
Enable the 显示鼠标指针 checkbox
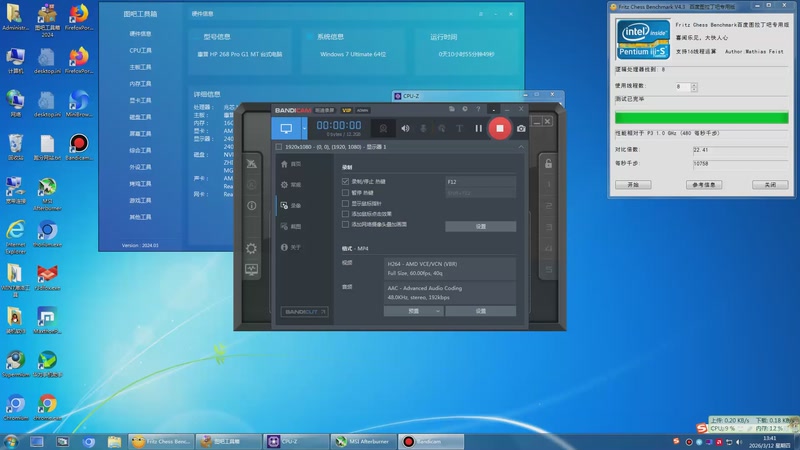click(x=346, y=203)
